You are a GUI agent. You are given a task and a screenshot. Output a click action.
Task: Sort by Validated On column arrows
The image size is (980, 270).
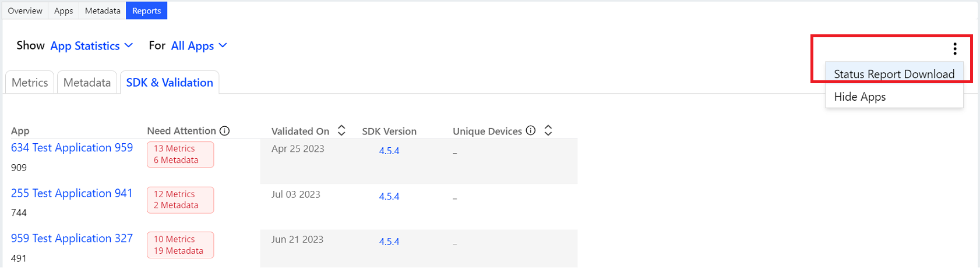[341, 131]
